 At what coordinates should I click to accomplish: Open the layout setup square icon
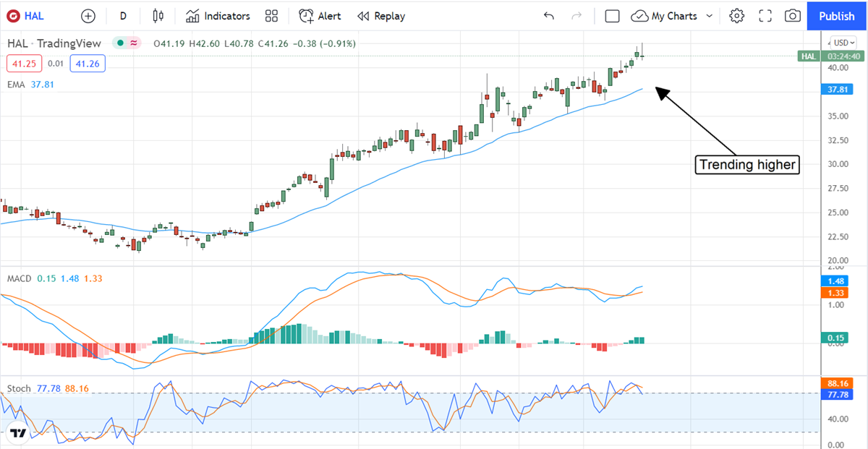coord(612,16)
